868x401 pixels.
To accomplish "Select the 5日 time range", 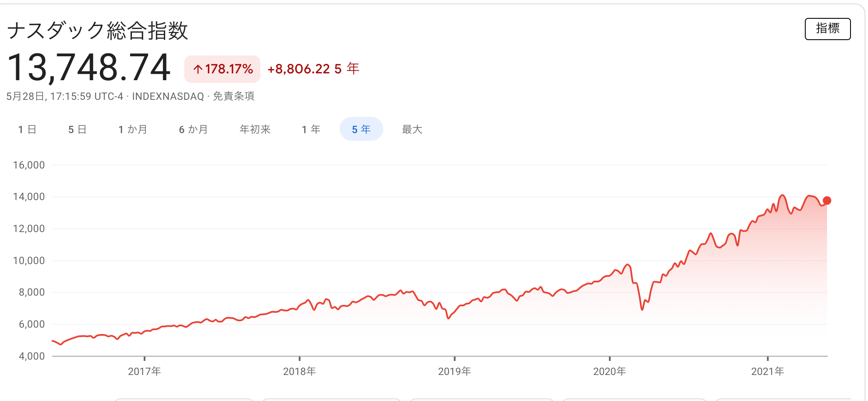I will [x=77, y=129].
